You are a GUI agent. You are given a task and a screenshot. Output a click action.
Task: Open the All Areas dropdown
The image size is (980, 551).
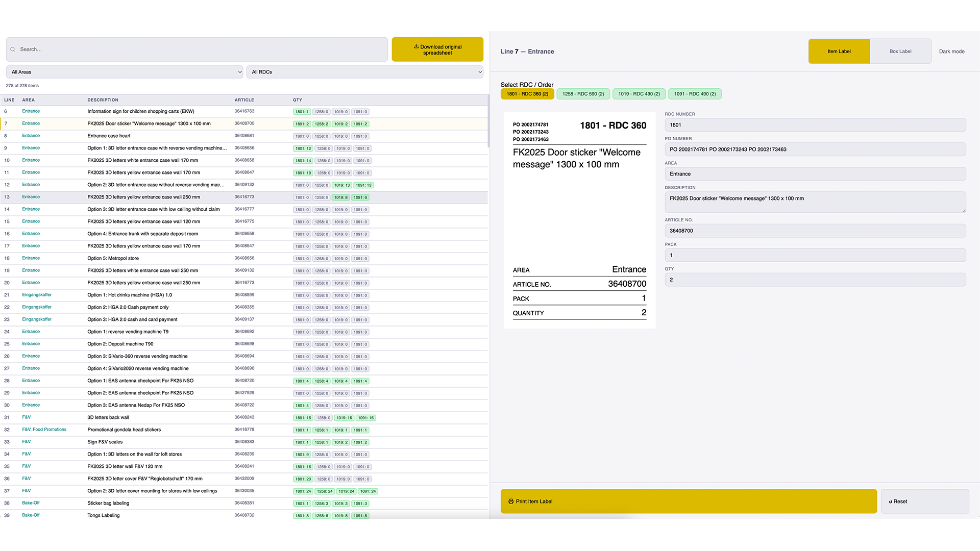point(125,72)
